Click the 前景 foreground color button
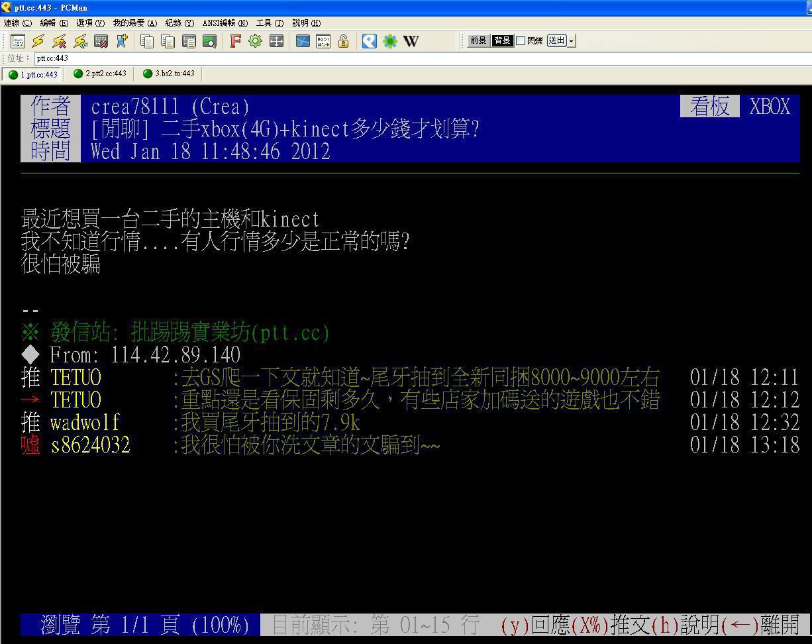Viewport: 812px width, 644px height. tap(478, 41)
